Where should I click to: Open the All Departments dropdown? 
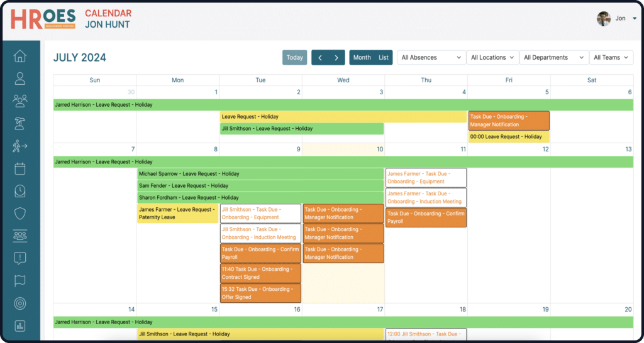coord(553,58)
